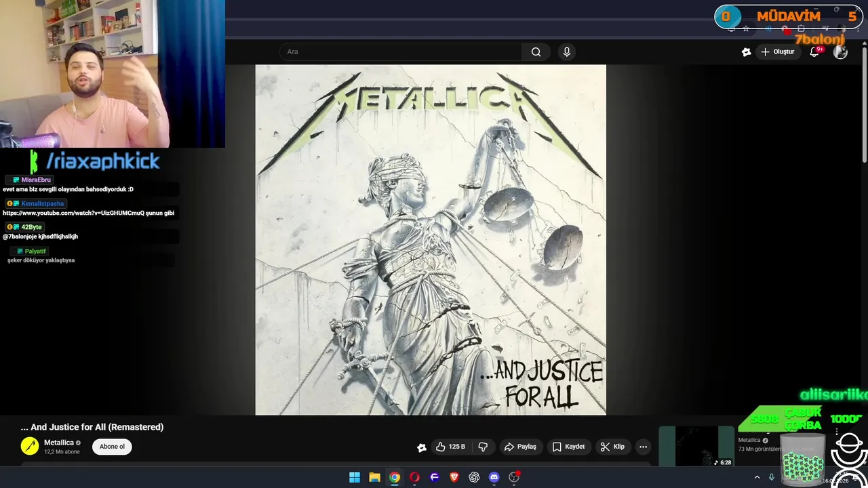
Task: Click the Paylaş share button
Action: pyautogui.click(x=520, y=447)
